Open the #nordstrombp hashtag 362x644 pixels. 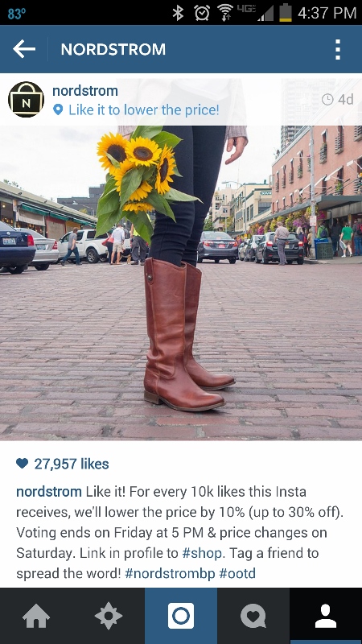(170, 573)
